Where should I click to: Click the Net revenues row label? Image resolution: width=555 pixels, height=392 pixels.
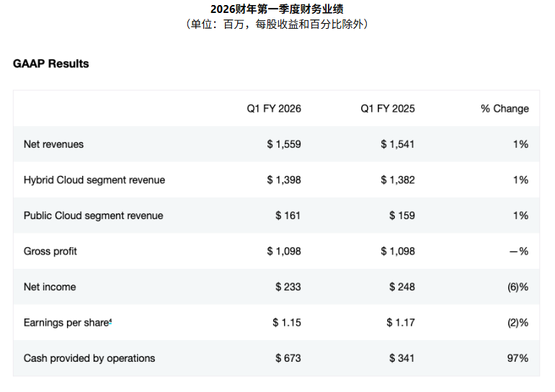pyautogui.click(x=53, y=144)
